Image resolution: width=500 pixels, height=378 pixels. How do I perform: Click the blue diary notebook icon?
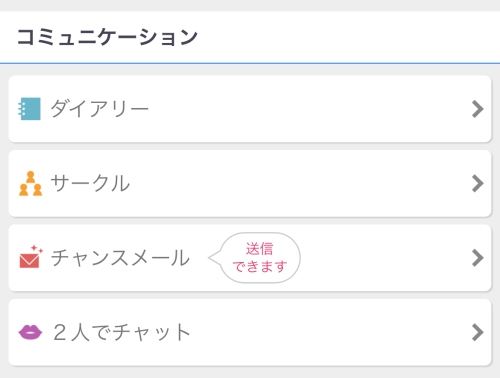[x=29, y=109]
